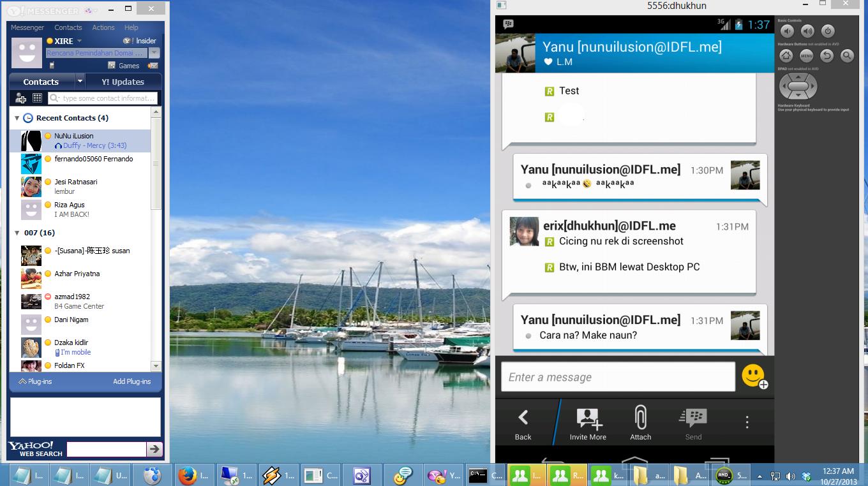Select the Azhar Priyatna contact
868x486 pixels.
(80, 279)
